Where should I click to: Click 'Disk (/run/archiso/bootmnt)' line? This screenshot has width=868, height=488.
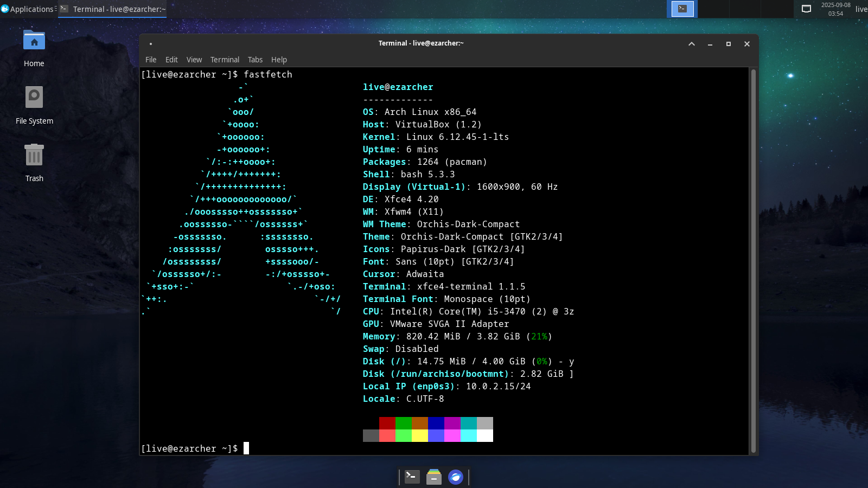468,374
